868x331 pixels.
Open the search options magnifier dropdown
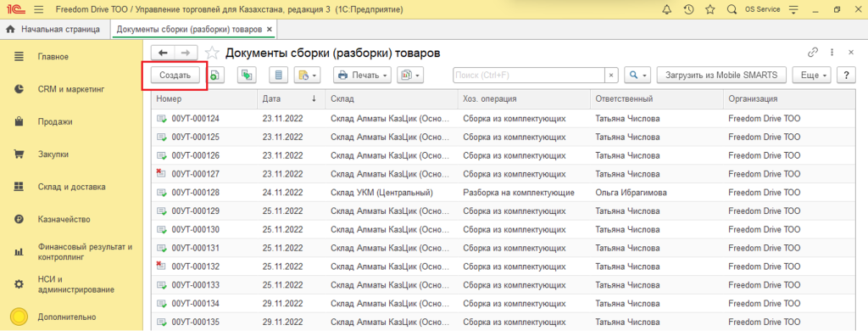(x=637, y=75)
